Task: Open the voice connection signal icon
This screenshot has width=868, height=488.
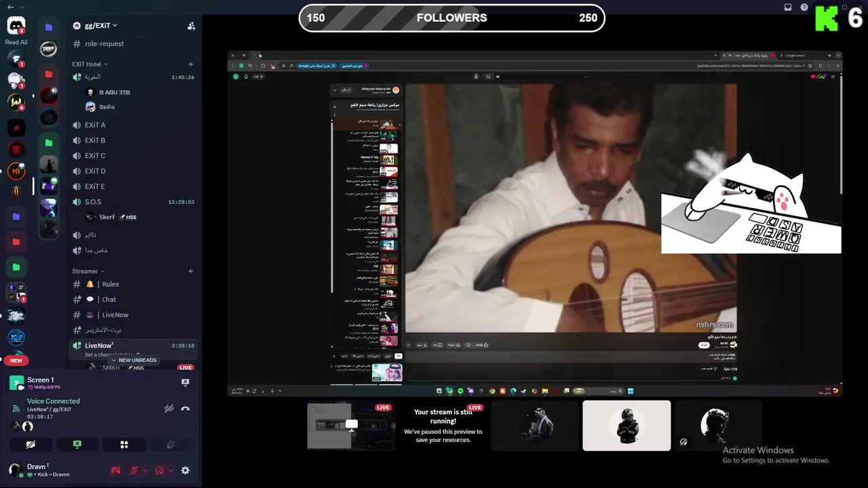Action: (x=16, y=409)
